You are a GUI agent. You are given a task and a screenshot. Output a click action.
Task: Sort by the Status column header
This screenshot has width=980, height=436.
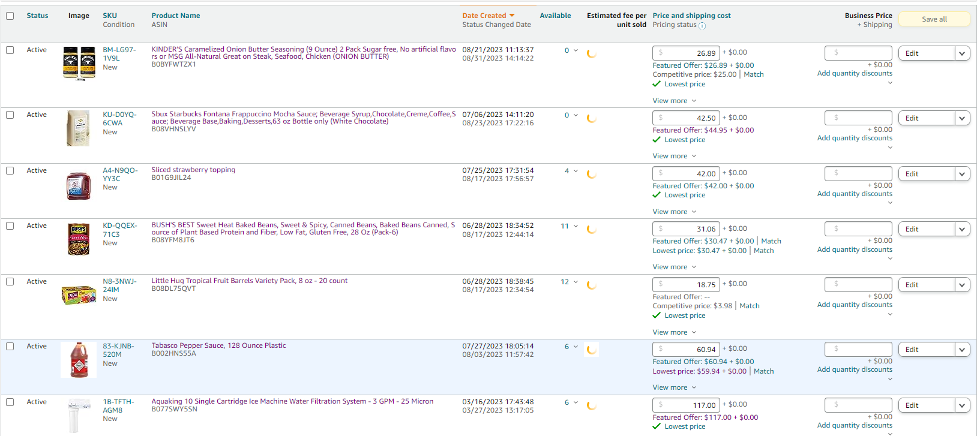(x=37, y=16)
